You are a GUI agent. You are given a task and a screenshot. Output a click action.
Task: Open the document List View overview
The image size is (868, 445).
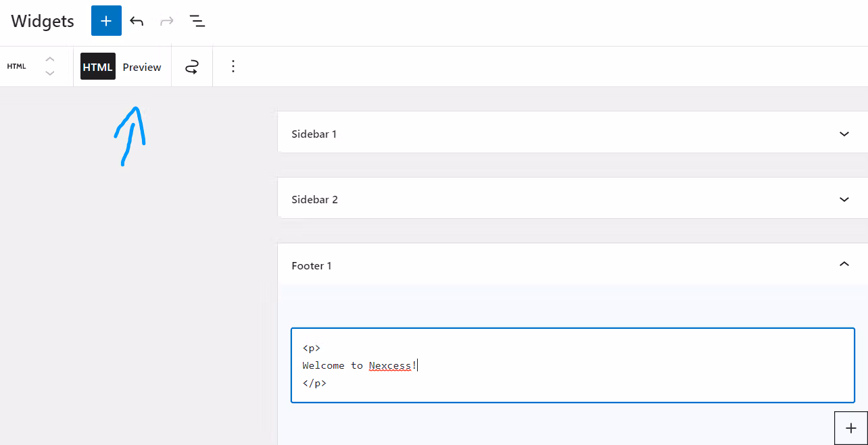coord(197,21)
